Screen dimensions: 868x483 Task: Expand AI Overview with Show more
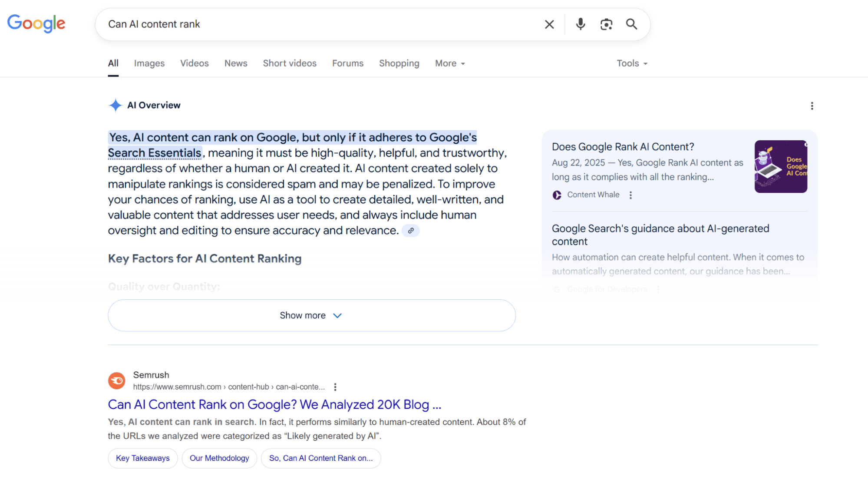pos(311,315)
